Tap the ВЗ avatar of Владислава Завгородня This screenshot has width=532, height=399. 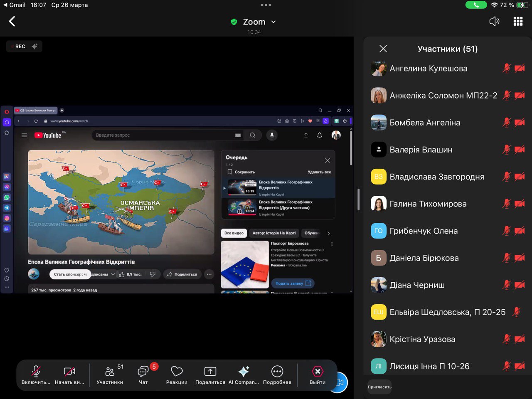[379, 177]
